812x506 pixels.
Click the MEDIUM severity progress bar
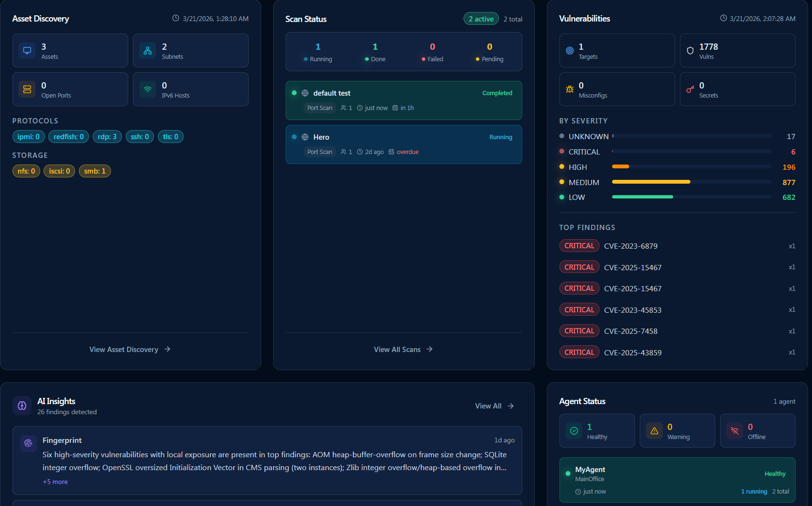(691, 182)
